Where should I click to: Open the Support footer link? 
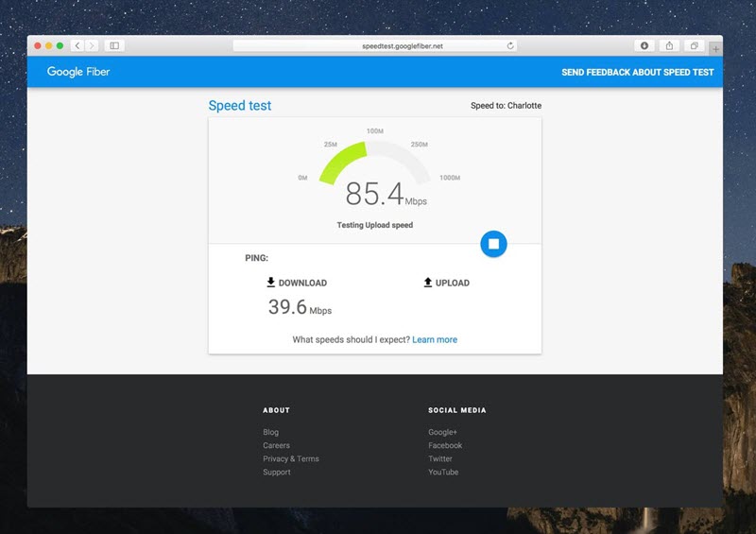click(277, 472)
